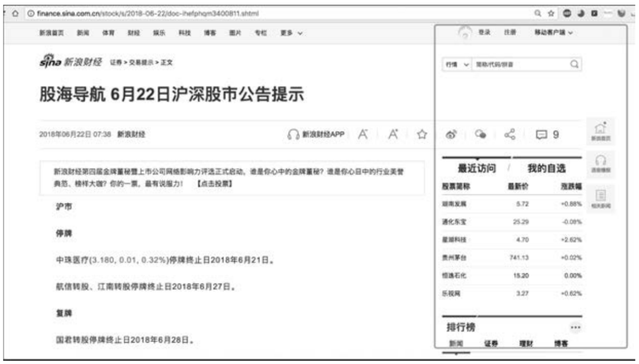Open 恒逸石化 stock row
This screenshot has width=639, height=364.
pyautogui.click(x=512, y=275)
